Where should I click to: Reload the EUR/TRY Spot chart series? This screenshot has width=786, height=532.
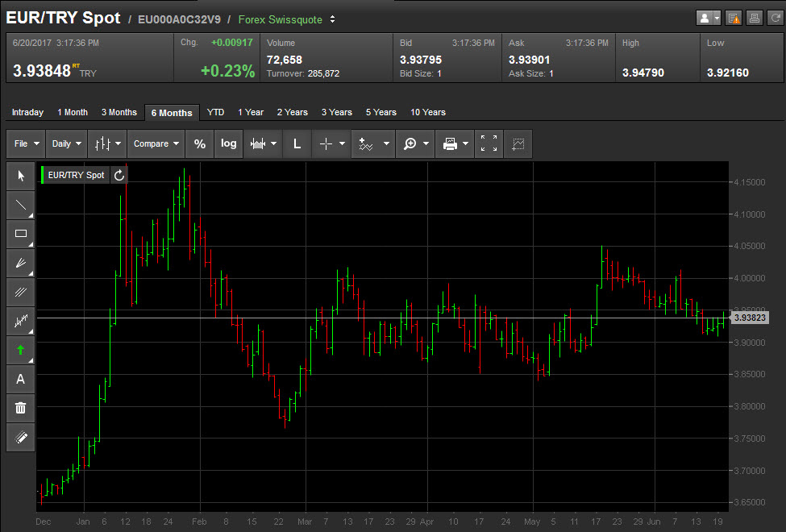[119, 175]
